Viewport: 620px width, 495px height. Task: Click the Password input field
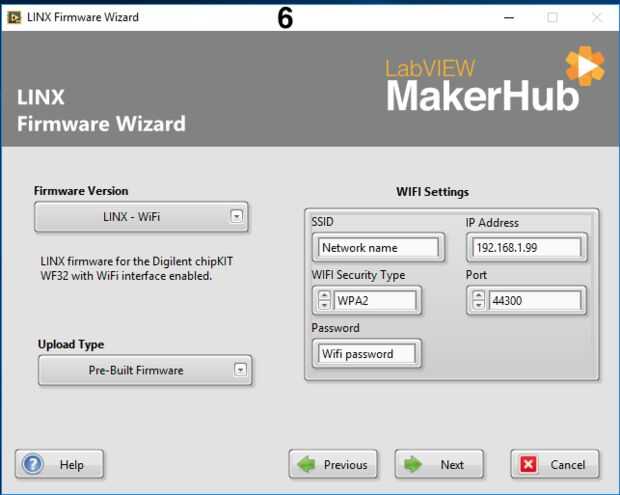pos(367,353)
